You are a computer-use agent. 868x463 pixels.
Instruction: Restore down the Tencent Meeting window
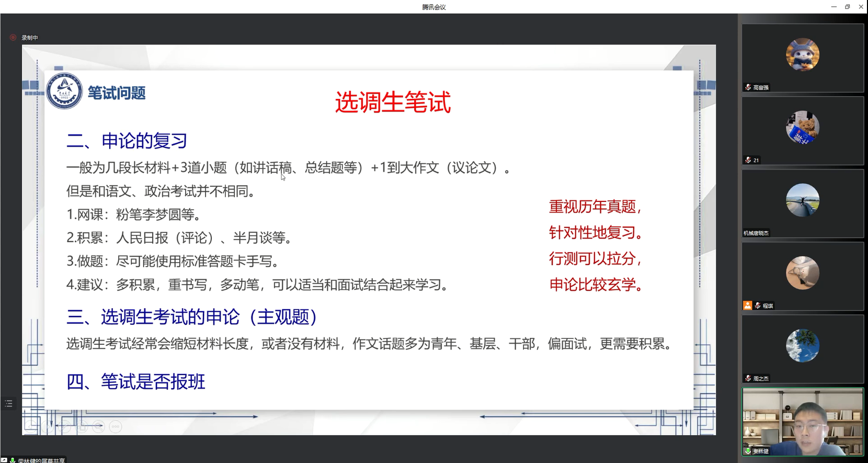tap(848, 7)
